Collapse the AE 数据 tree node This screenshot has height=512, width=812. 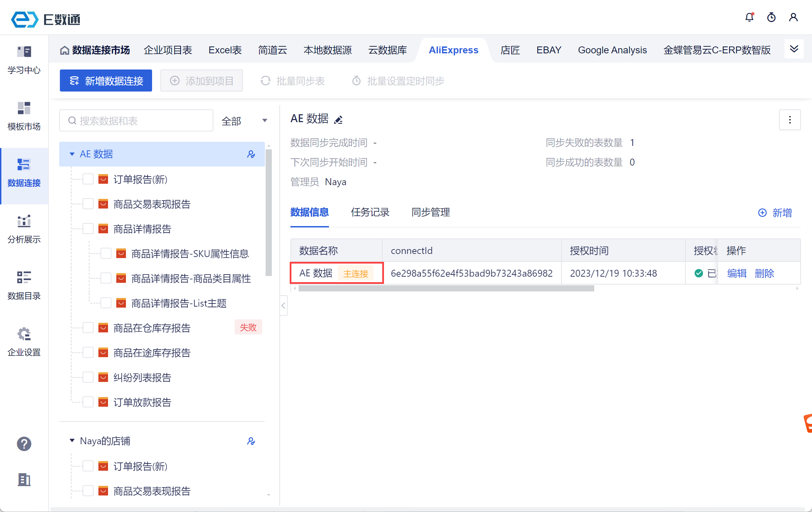[x=72, y=154]
